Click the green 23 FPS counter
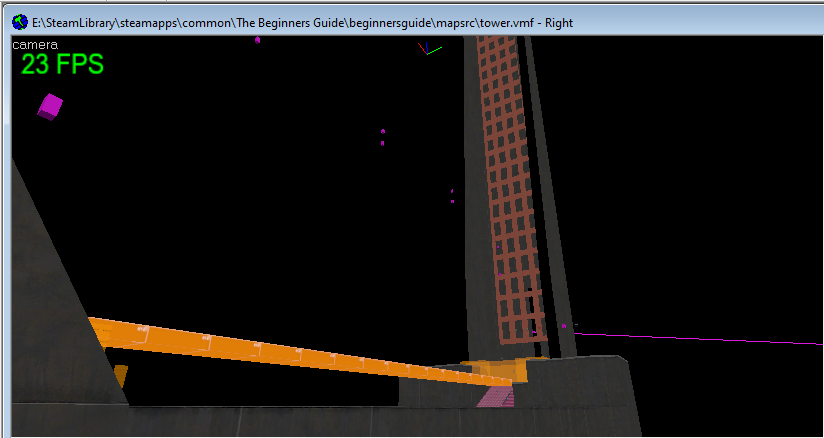824x438 pixels. click(63, 65)
